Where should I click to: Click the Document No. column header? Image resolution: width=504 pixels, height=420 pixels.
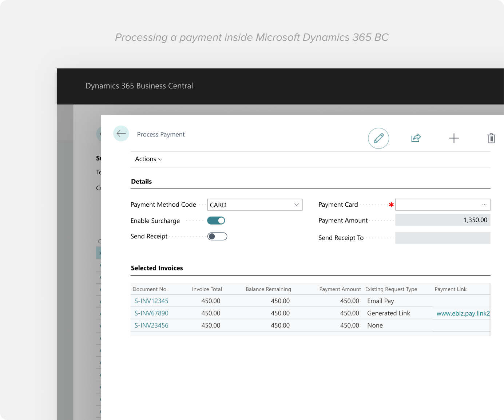(150, 289)
